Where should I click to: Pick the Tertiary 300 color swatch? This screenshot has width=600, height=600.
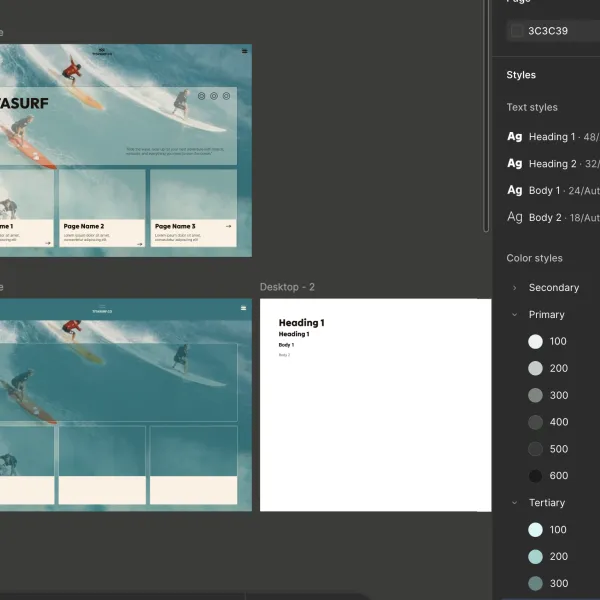535,584
